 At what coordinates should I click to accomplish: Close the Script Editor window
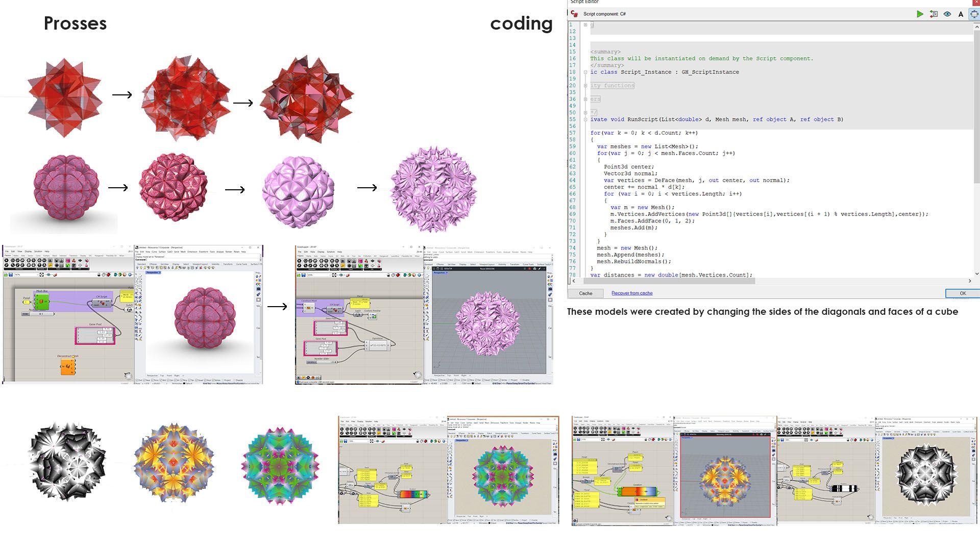point(976,2)
